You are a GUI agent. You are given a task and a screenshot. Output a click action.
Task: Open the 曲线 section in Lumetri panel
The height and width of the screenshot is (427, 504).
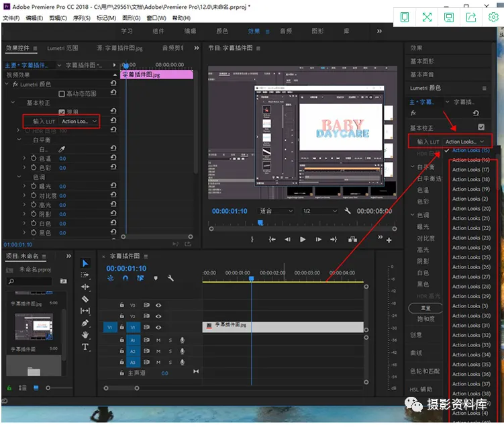tap(416, 353)
